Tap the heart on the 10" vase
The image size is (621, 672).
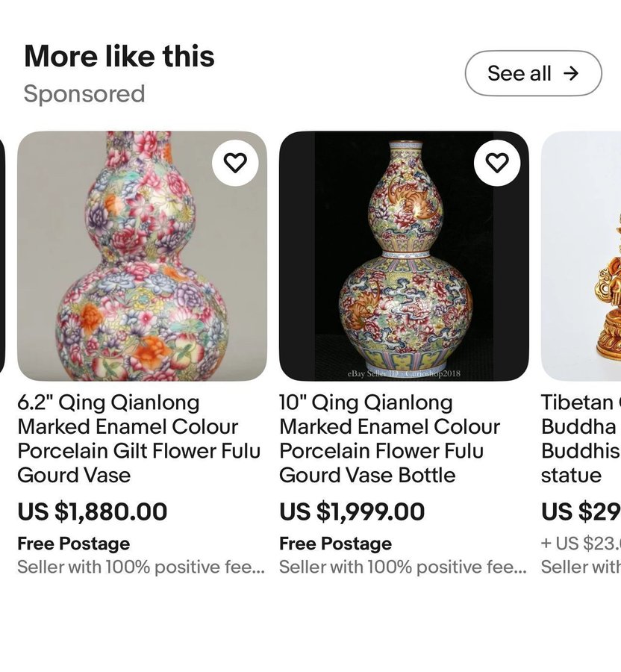[x=497, y=162]
